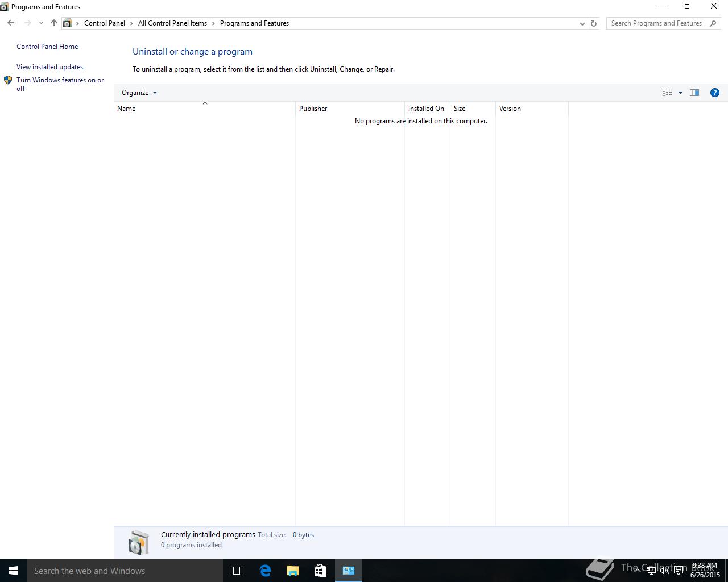The height and width of the screenshot is (582, 728).
Task: Launch Microsoft Edge from taskbar
Action: (265, 571)
